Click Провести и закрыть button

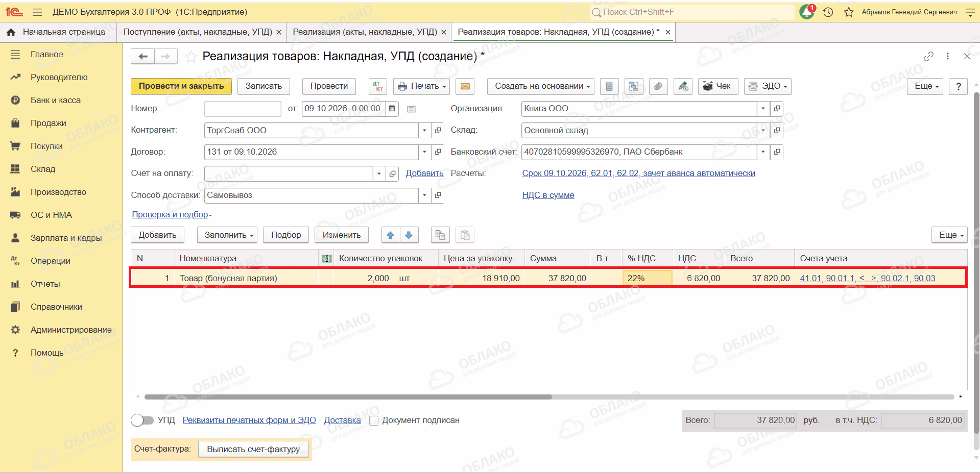181,86
